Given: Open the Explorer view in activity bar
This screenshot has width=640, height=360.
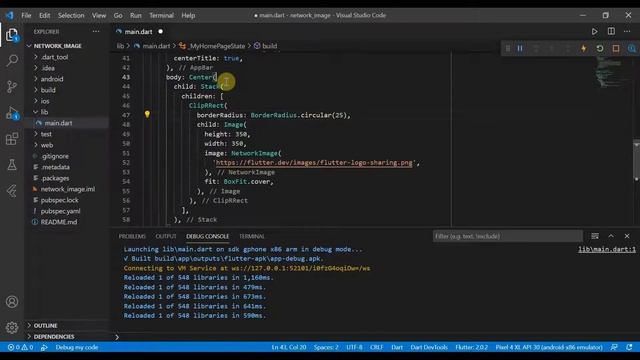Looking at the screenshot, I should click(12, 35).
